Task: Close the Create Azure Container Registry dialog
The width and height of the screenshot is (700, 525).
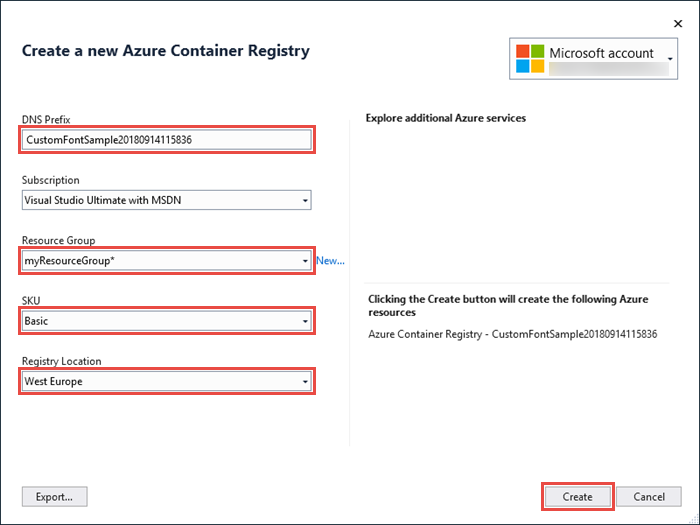Action: 678,24
